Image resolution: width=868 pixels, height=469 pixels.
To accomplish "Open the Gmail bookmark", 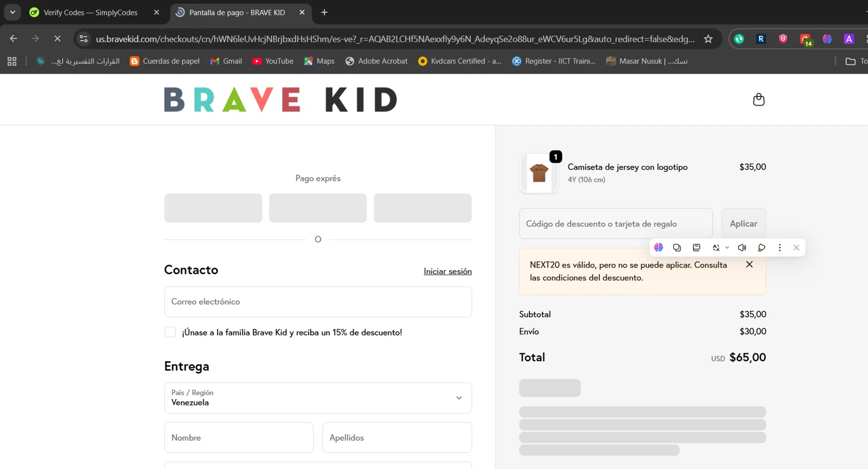I will click(226, 61).
